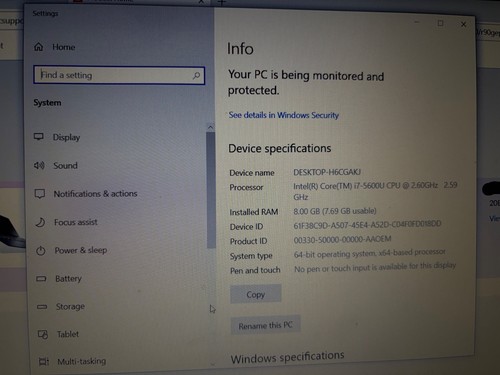Open Multi-tasking settings

pyautogui.click(x=82, y=361)
